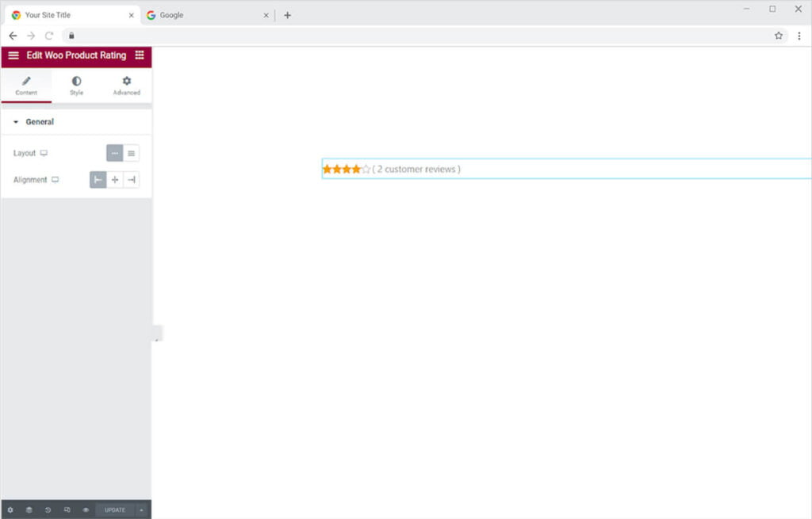Open the revision history icon
Image resolution: width=812 pixels, height=519 pixels.
[x=48, y=509]
